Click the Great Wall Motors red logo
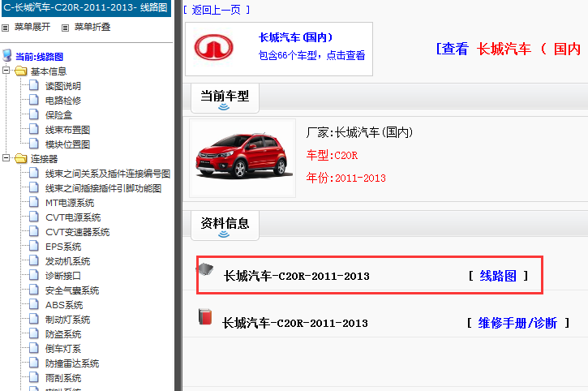588x391 pixels. [213, 47]
